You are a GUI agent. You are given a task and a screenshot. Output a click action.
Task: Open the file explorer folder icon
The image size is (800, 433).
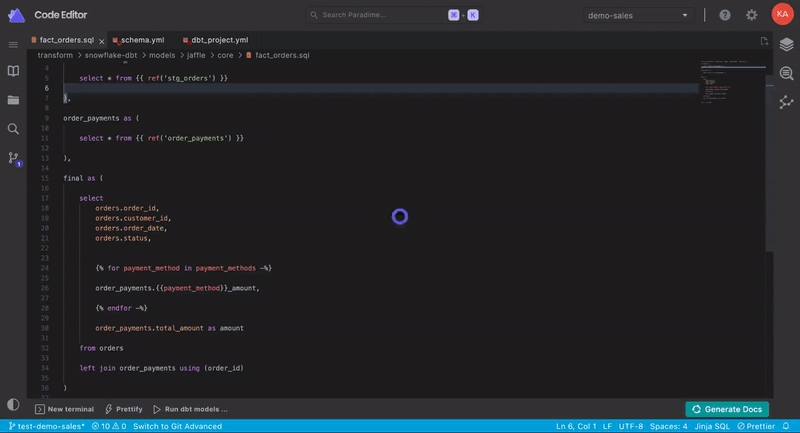pos(13,100)
